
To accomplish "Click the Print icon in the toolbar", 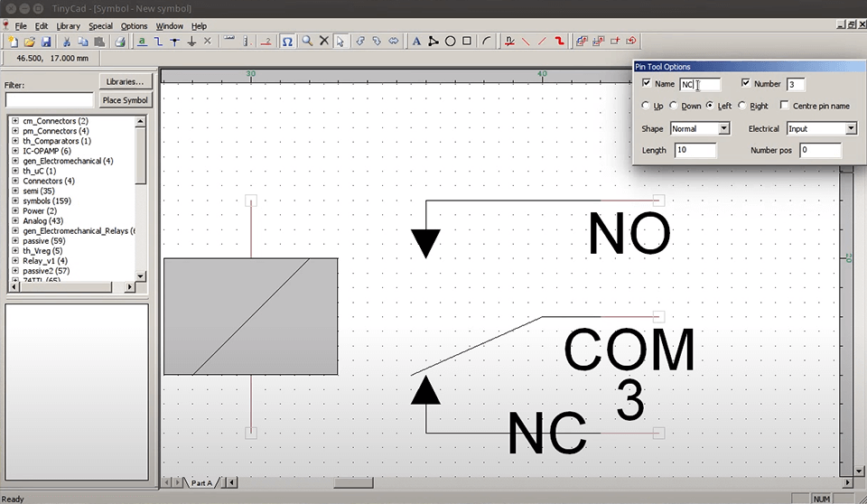I will [x=119, y=42].
